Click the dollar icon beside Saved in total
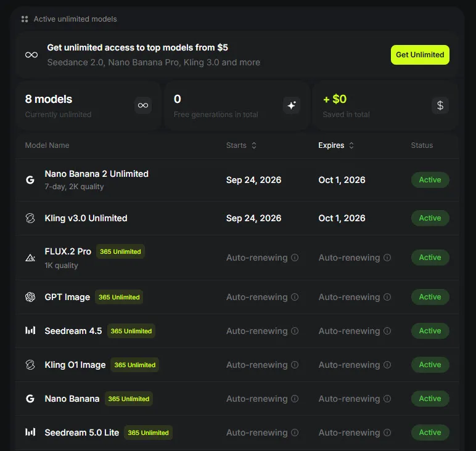The image size is (476, 451). tap(440, 105)
